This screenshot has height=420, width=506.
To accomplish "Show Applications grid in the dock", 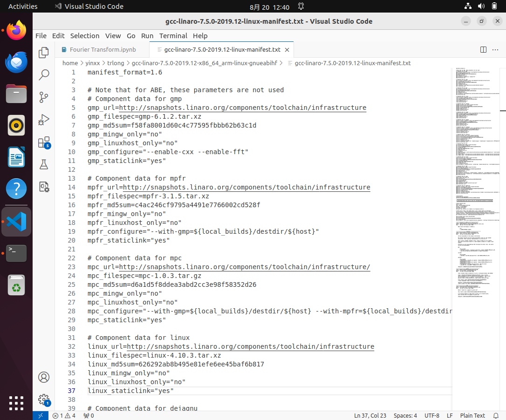I will point(16,403).
